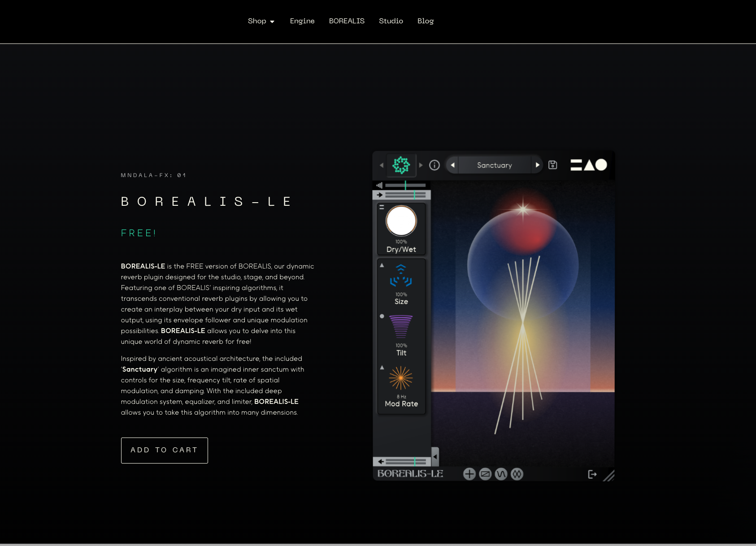
Task: Collapse the side panel with the arrow tab
Action: click(x=435, y=457)
